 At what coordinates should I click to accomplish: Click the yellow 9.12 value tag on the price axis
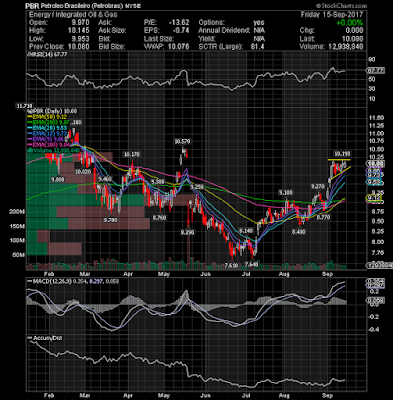[375, 198]
